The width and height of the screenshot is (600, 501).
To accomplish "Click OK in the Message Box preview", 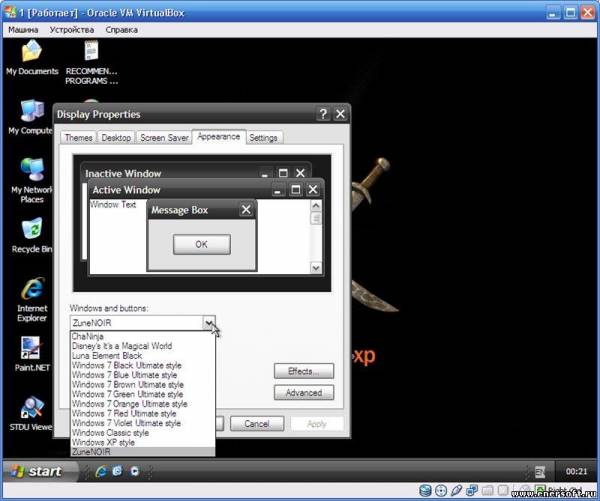I will pyautogui.click(x=202, y=244).
